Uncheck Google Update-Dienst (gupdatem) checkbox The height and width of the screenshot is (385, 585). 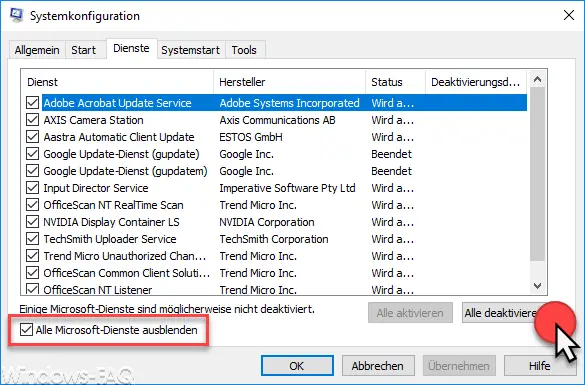pos(32,170)
